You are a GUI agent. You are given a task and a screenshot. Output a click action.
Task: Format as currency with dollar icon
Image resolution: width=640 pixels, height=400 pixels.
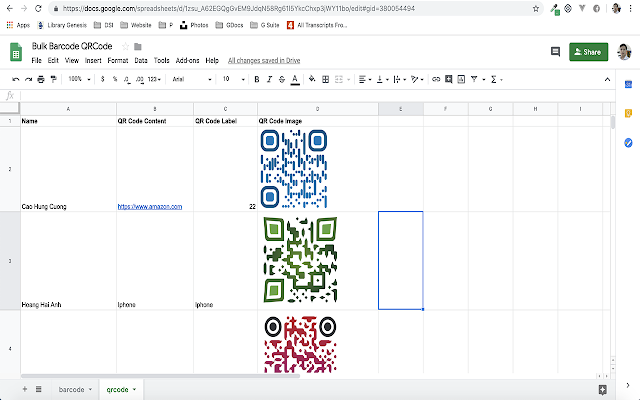pos(102,79)
